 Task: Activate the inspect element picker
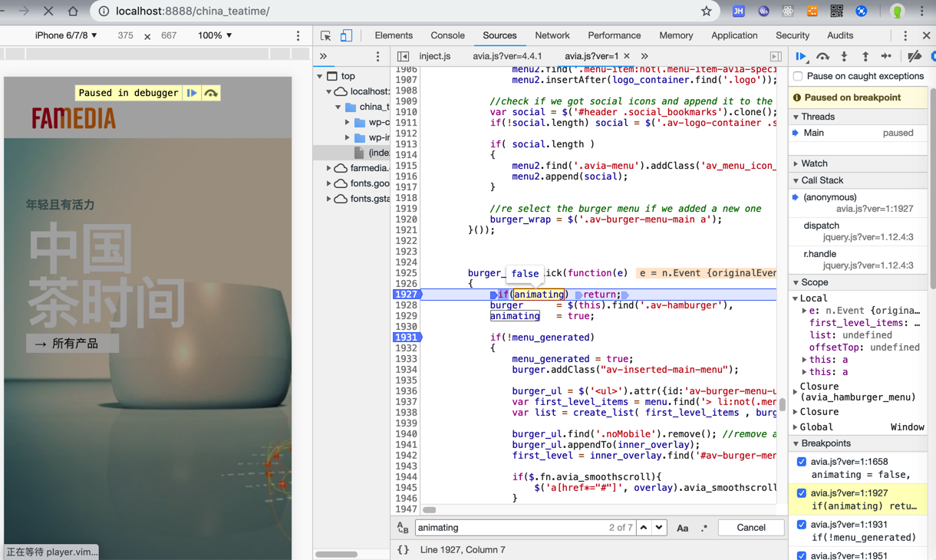(326, 36)
